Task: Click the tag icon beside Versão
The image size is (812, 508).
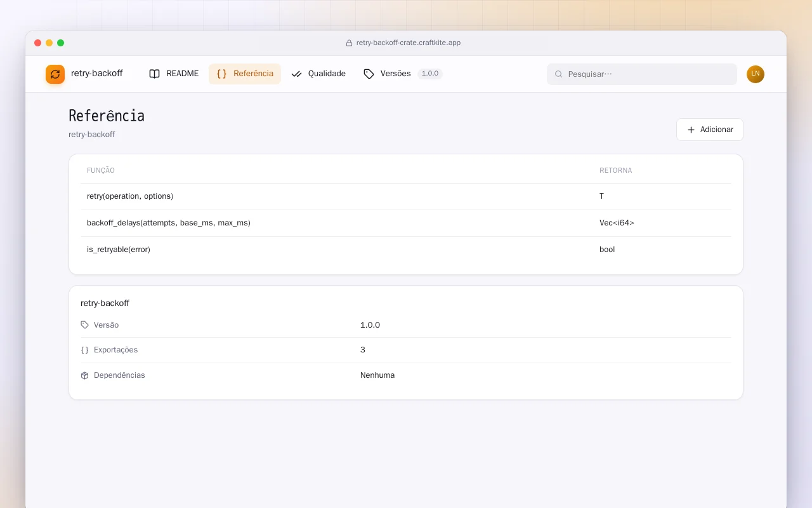Action: point(85,325)
